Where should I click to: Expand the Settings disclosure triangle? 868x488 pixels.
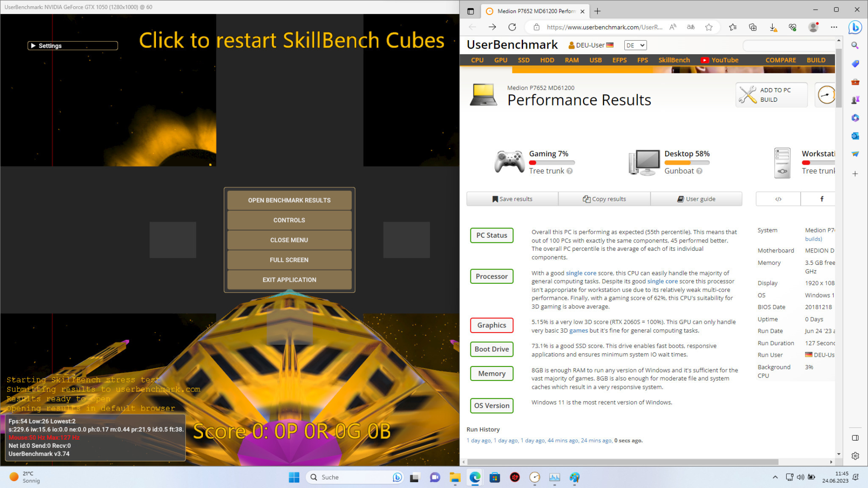[x=33, y=46]
